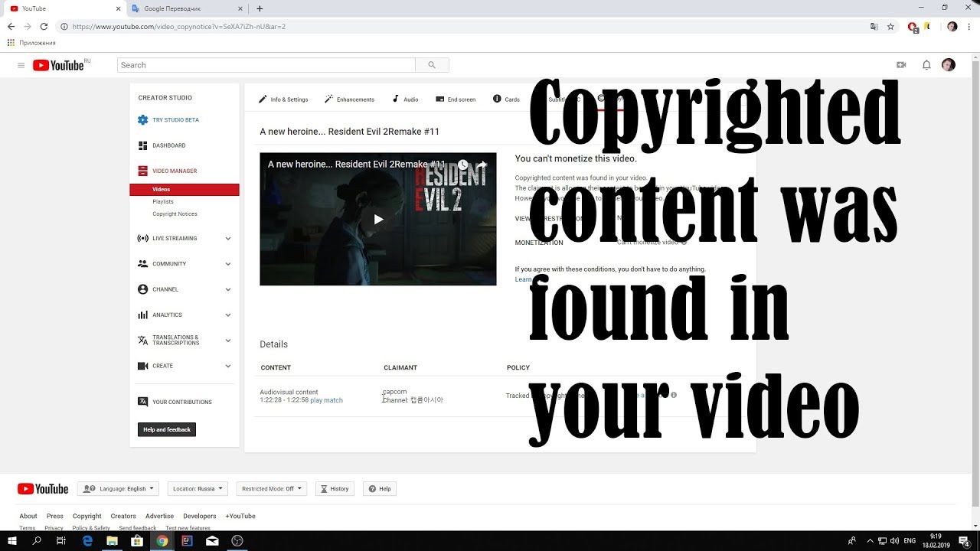Screen dimensions: 980x551
Task: Open the Restricted Mode: Off dropdown
Action: click(x=272, y=488)
